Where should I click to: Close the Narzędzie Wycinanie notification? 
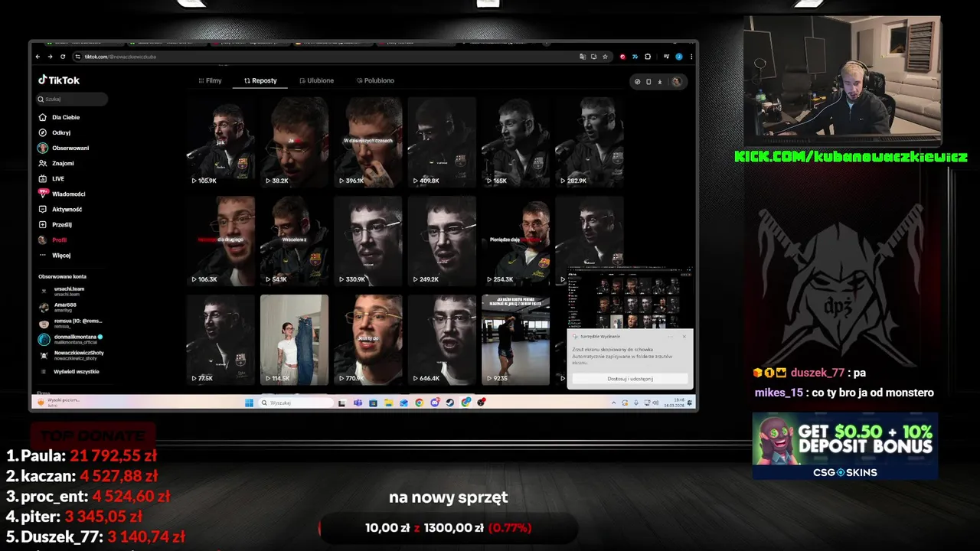(684, 336)
